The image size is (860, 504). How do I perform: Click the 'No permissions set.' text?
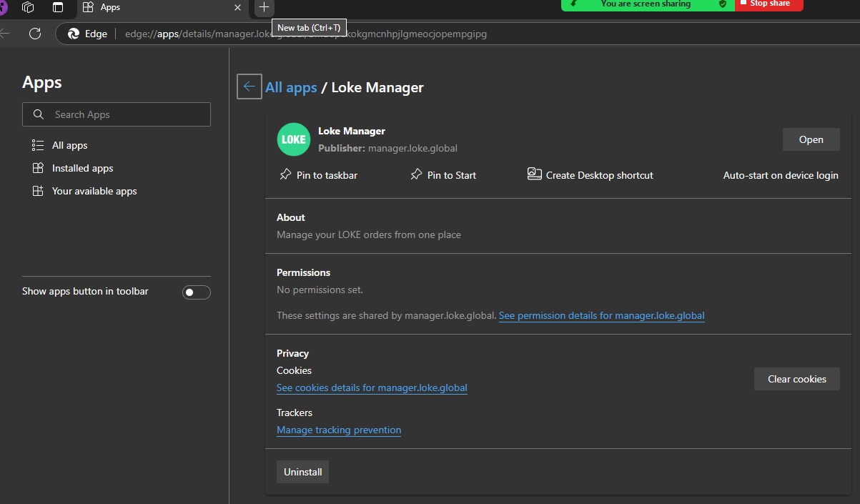tap(320, 290)
